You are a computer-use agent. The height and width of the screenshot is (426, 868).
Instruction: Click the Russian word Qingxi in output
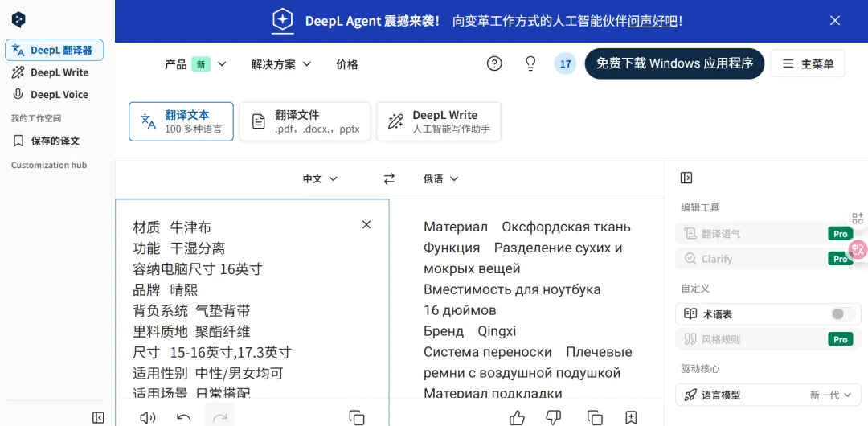(497, 331)
